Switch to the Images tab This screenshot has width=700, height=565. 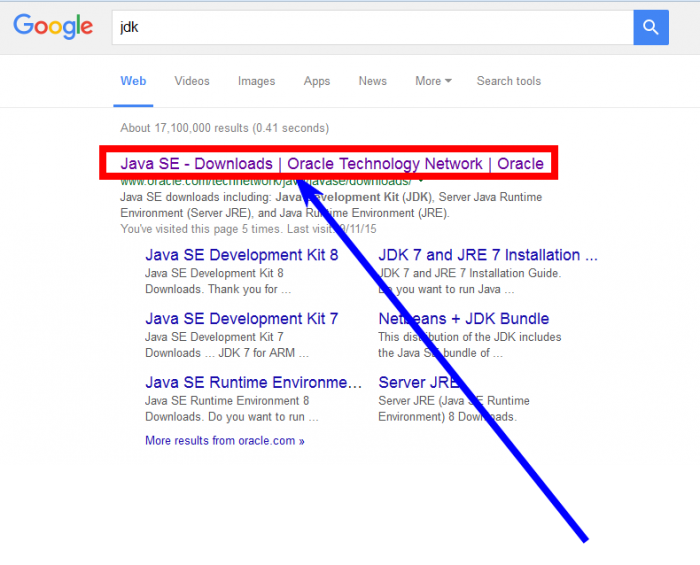(256, 81)
